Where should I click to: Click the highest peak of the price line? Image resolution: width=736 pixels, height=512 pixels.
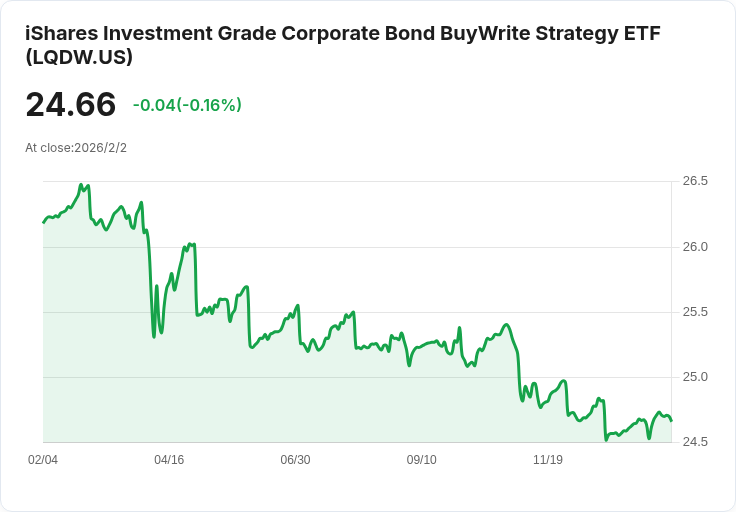click(x=80, y=185)
